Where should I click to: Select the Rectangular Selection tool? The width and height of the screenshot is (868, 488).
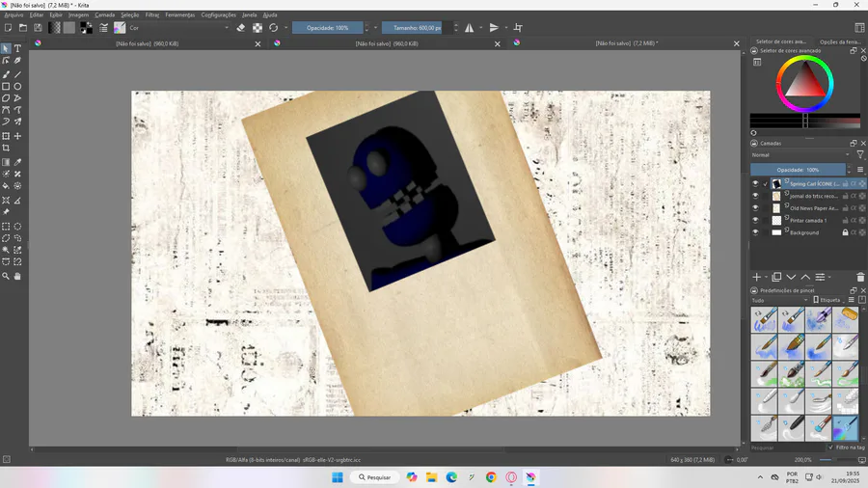6,227
